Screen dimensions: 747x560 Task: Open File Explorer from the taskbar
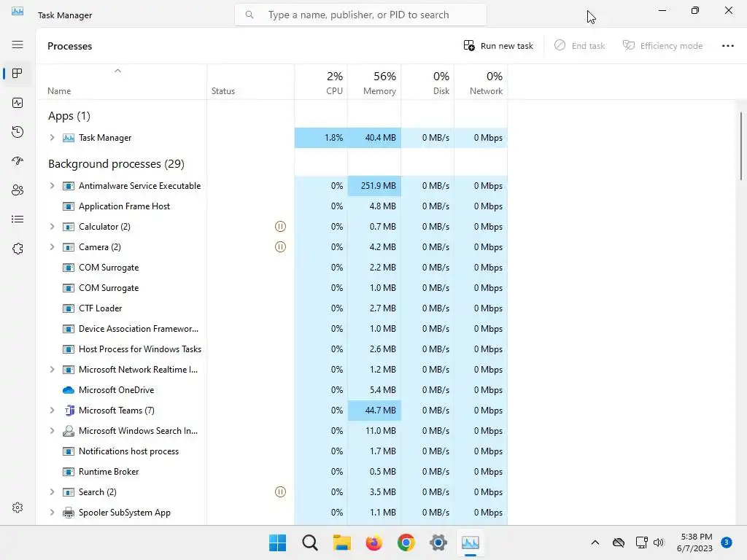click(x=341, y=542)
